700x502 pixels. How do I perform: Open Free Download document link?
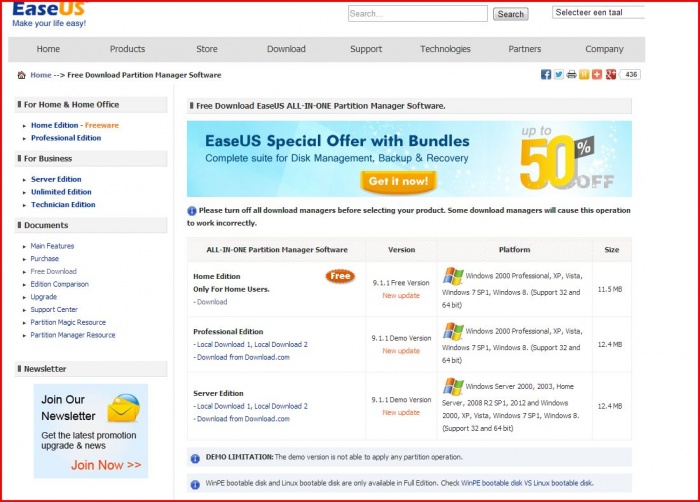(x=54, y=272)
